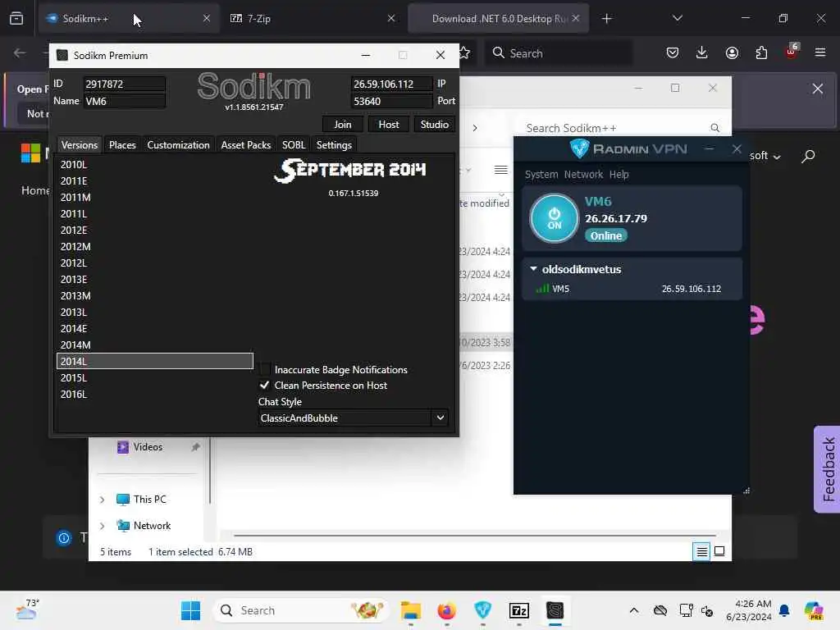Show hidden system tray icons

click(x=634, y=610)
